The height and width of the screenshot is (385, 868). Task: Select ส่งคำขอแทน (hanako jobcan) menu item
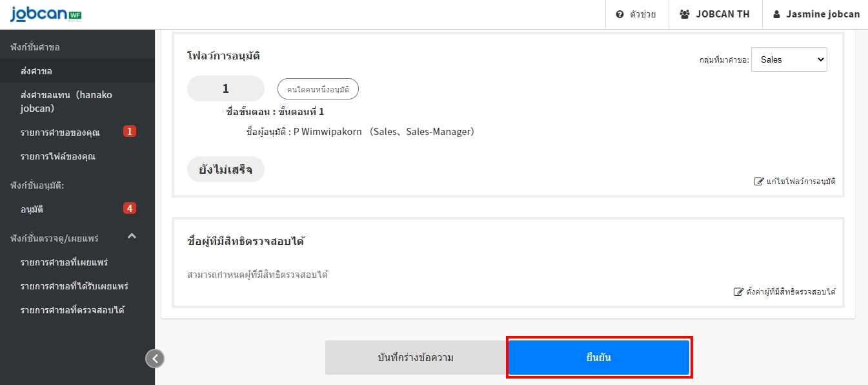66,101
